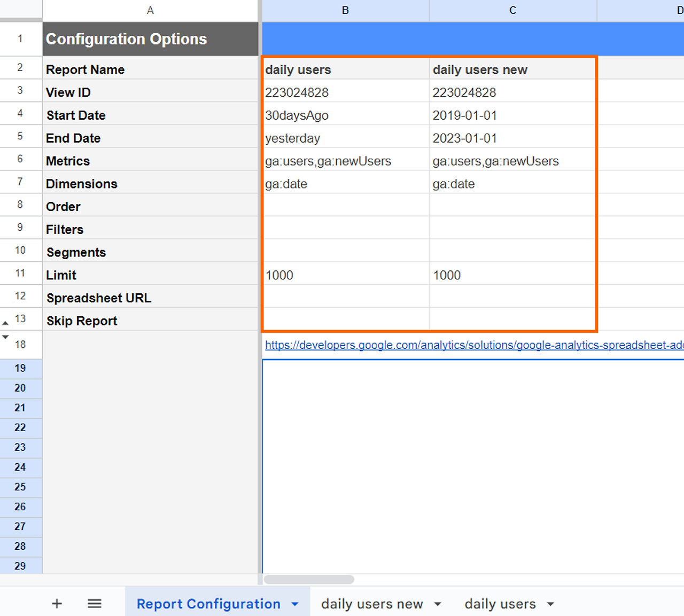Select the 2019-01-01 start date cell
The height and width of the screenshot is (616, 684).
pyautogui.click(x=513, y=114)
